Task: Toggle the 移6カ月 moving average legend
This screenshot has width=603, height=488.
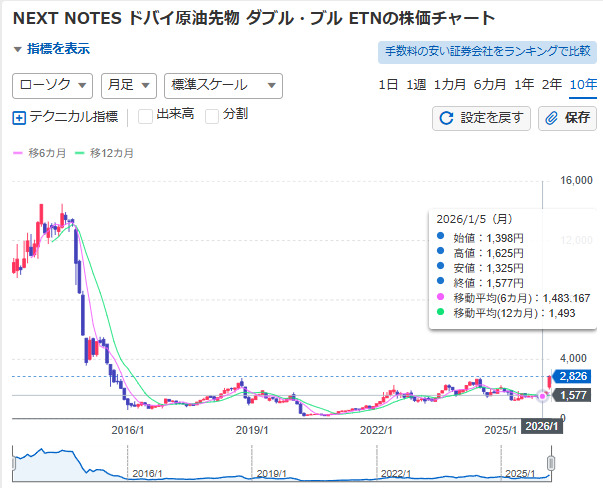Action: pos(39,153)
